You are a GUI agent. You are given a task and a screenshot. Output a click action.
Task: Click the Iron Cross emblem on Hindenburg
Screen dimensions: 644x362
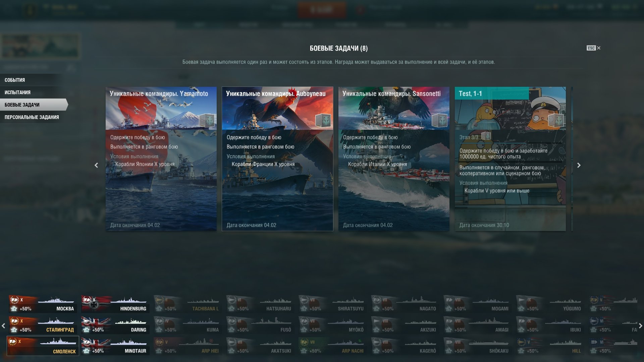(94, 304)
